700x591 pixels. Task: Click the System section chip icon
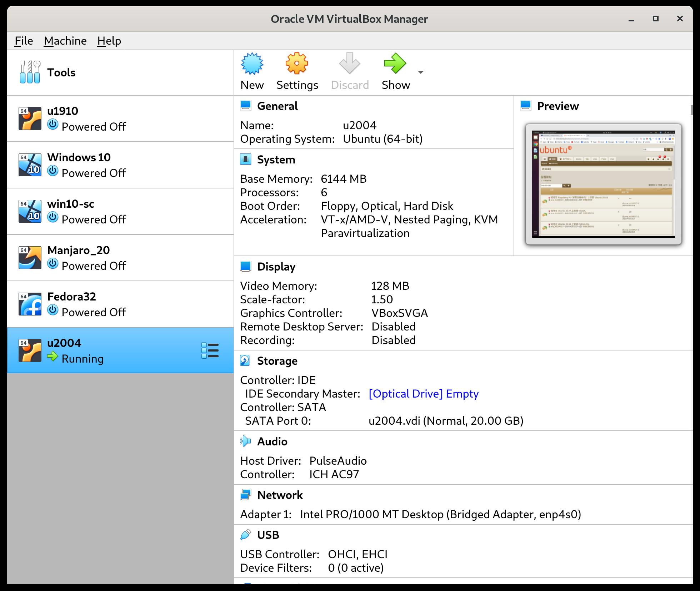[x=246, y=159]
